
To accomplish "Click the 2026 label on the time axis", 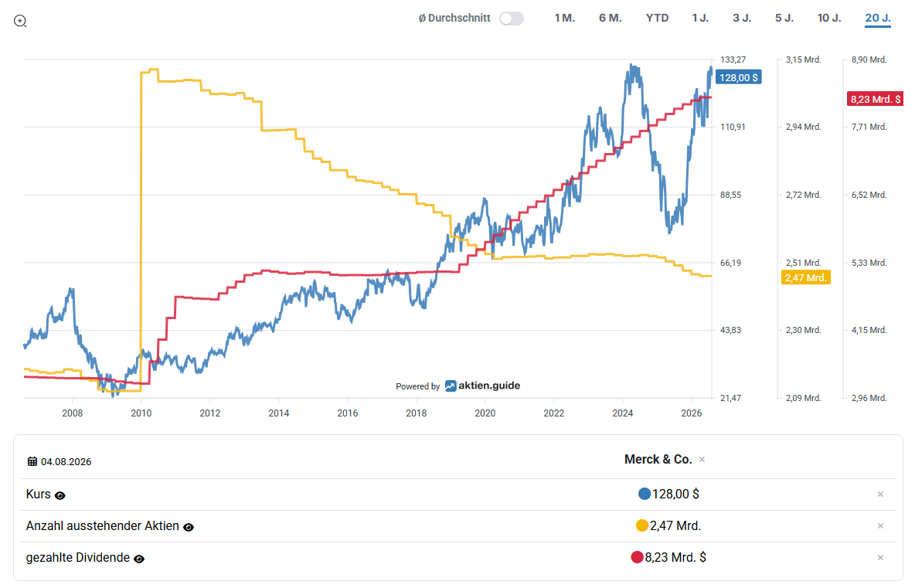I will [692, 413].
